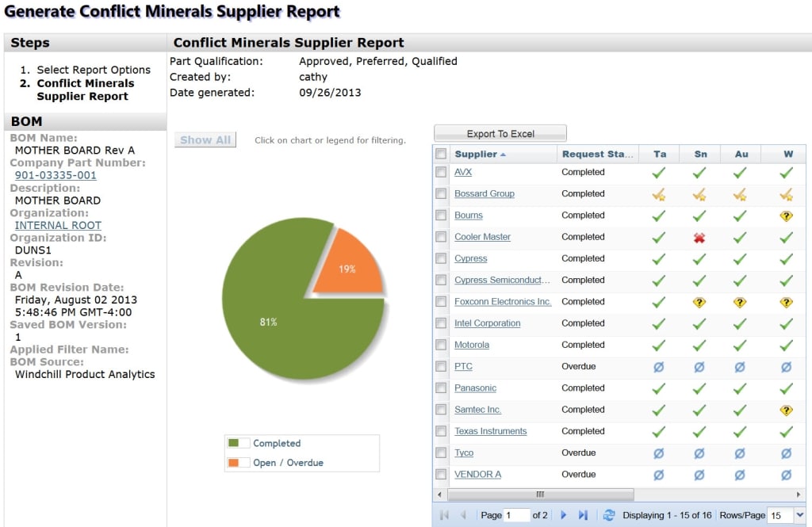Viewport: 812px width, 527px height.
Task: Check the VENDOR A row checkbox
Action: [441, 474]
